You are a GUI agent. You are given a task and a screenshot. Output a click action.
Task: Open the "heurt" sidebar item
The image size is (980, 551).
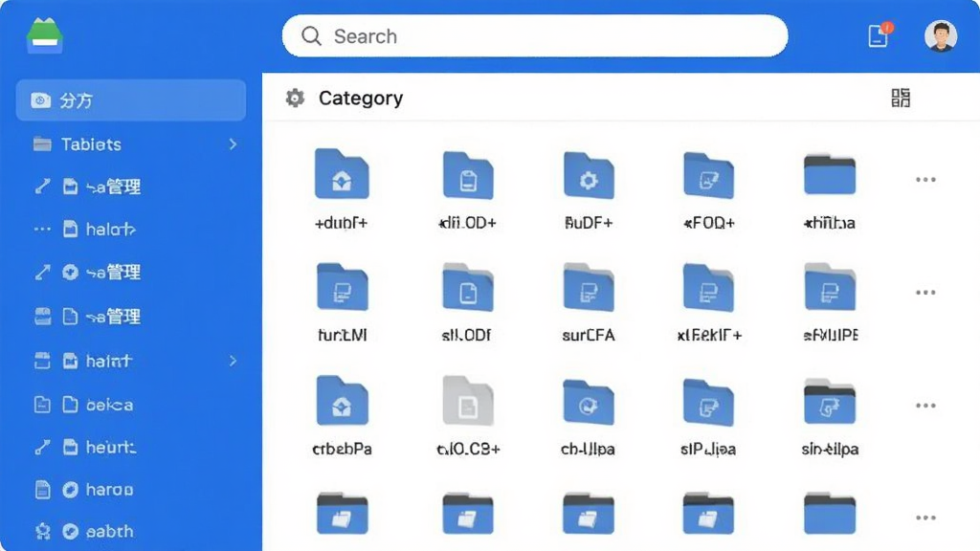tap(131, 448)
